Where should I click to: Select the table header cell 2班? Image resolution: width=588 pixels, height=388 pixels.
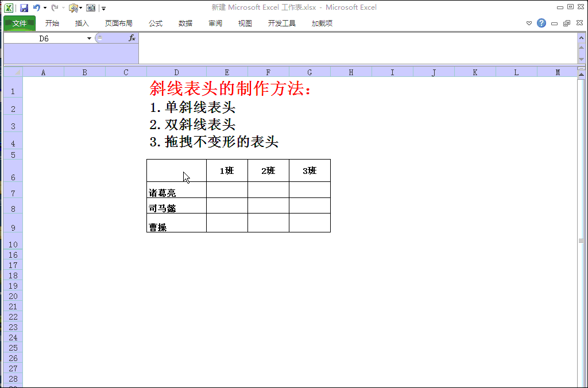[x=268, y=170]
